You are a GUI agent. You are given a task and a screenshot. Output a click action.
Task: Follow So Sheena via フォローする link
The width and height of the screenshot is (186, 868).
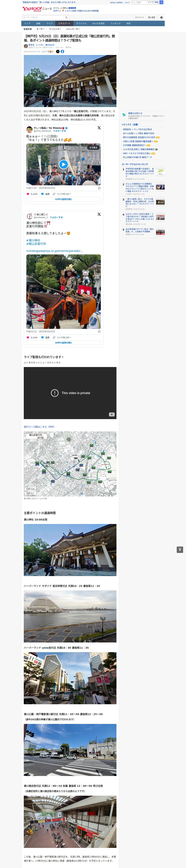59,131
